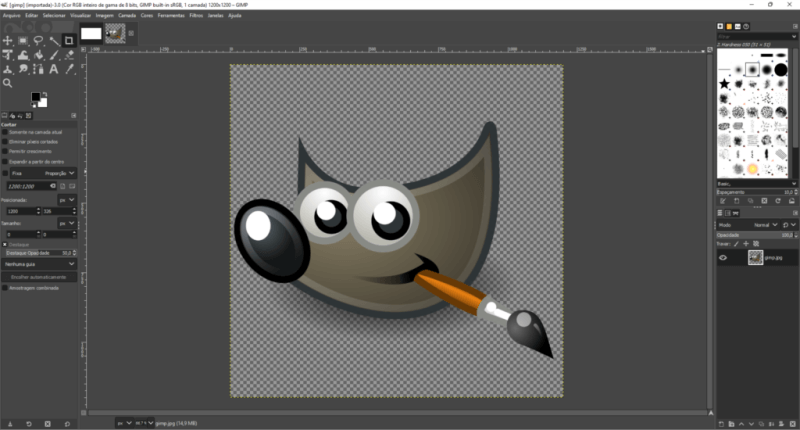Adjust the layer Opacidade slider
This screenshot has width=800, height=430.
click(x=757, y=235)
